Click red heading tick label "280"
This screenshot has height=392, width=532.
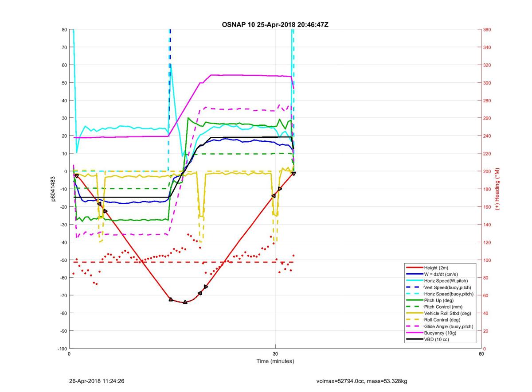coord(488,101)
